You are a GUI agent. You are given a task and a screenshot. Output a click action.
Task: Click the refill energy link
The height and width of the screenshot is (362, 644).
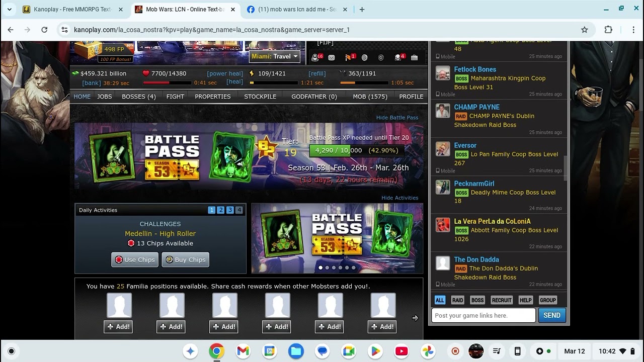coord(317,73)
